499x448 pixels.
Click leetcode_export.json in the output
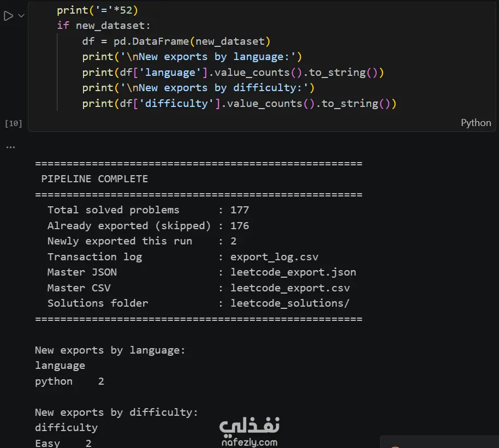(293, 272)
